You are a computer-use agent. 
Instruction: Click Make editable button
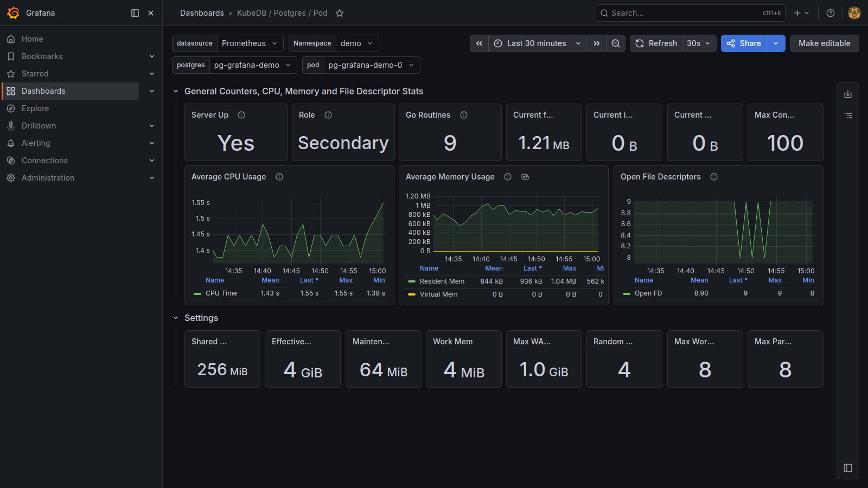[x=825, y=43]
